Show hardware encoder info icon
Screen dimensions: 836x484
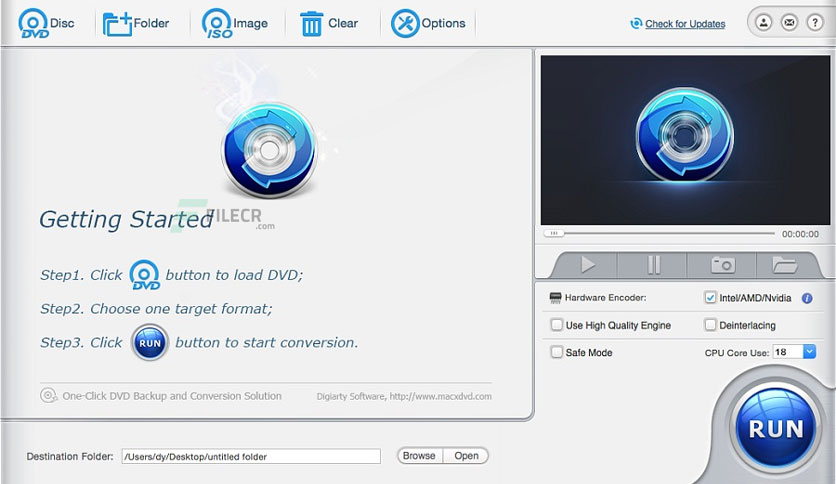point(807,298)
